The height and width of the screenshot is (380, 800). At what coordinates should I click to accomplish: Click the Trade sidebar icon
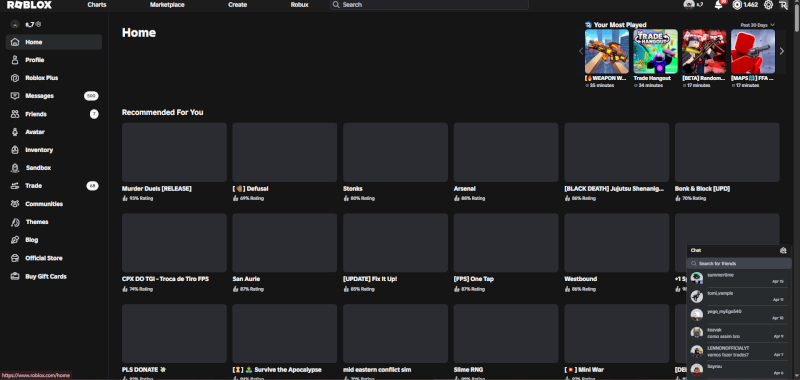click(15, 186)
